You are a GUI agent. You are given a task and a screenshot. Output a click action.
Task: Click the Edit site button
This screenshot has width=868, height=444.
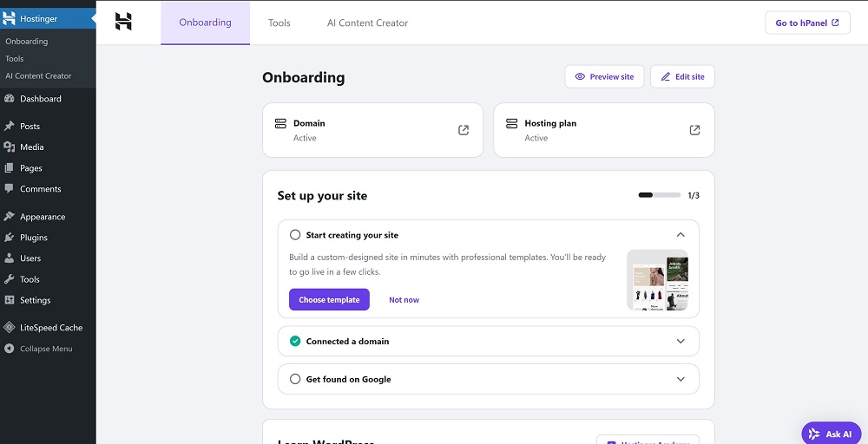click(682, 76)
